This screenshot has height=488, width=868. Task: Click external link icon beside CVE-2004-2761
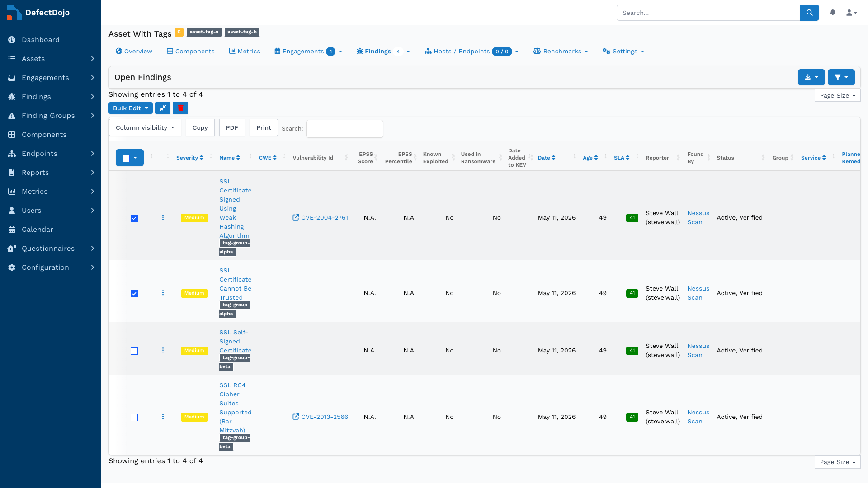(x=296, y=217)
